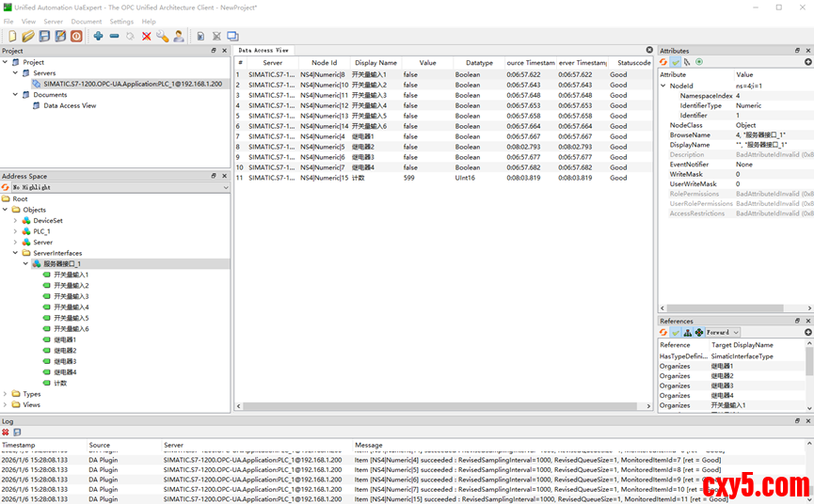Toggle the green circle icon in Attributes toolbar

coord(699,62)
